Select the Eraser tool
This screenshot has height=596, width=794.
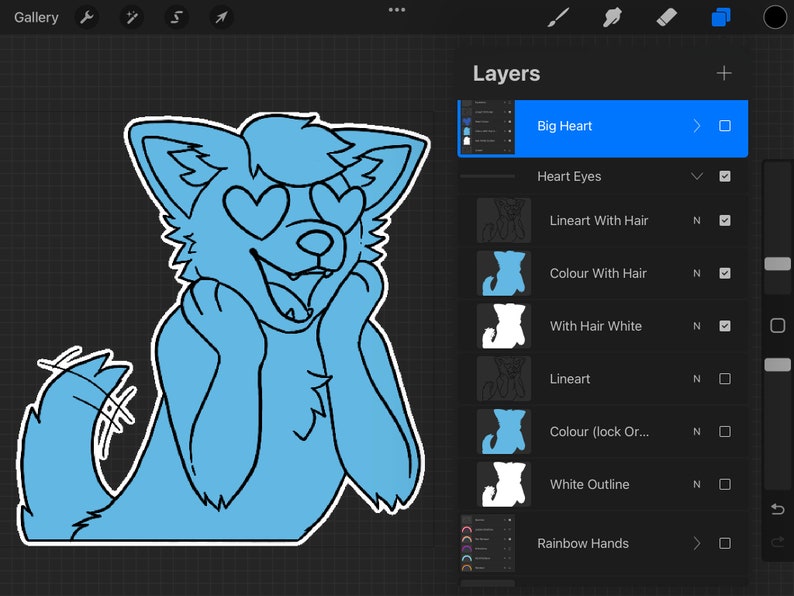[666, 18]
